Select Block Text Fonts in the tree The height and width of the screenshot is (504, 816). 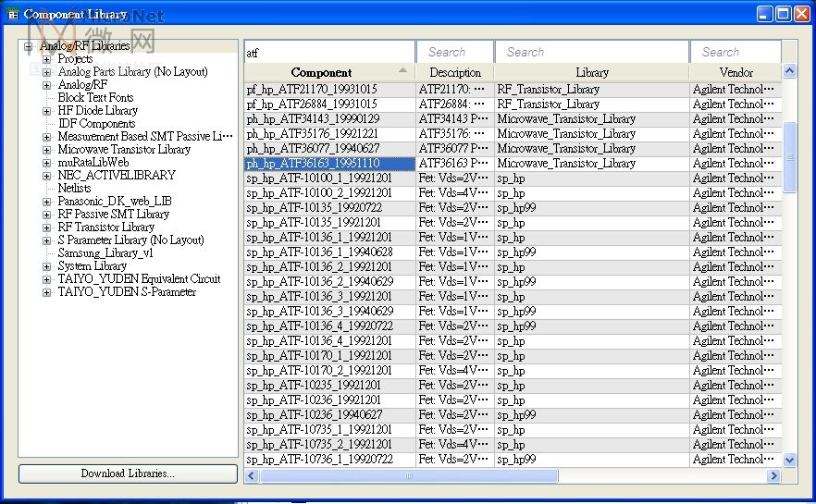(96, 98)
